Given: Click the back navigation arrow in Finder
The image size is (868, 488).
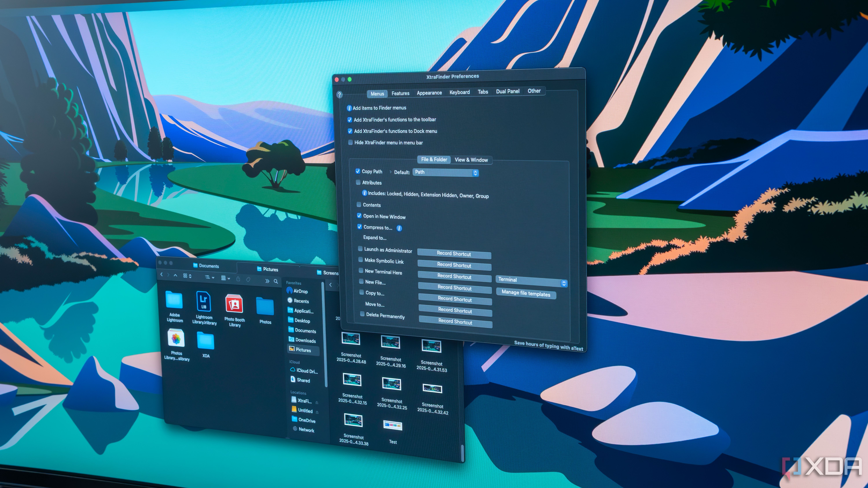Looking at the screenshot, I should (x=162, y=274).
